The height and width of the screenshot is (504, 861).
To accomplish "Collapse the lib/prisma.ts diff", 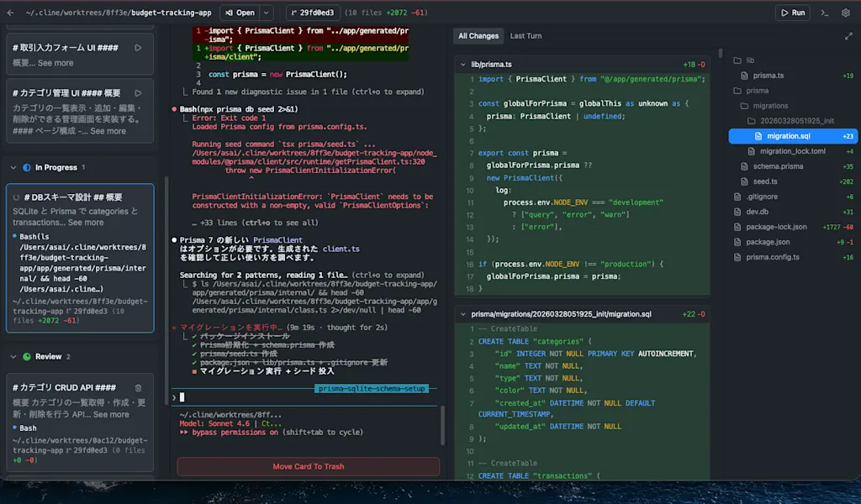I will 463,64.
